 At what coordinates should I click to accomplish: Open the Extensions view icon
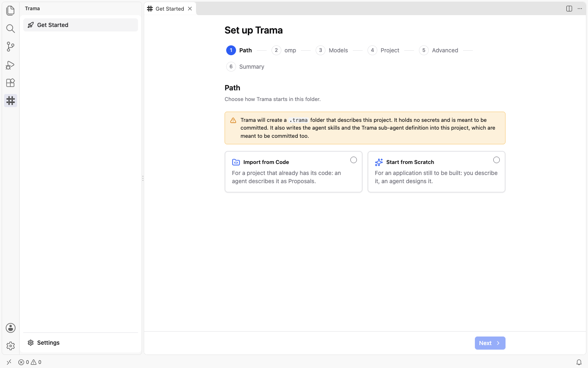click(11, 83)
